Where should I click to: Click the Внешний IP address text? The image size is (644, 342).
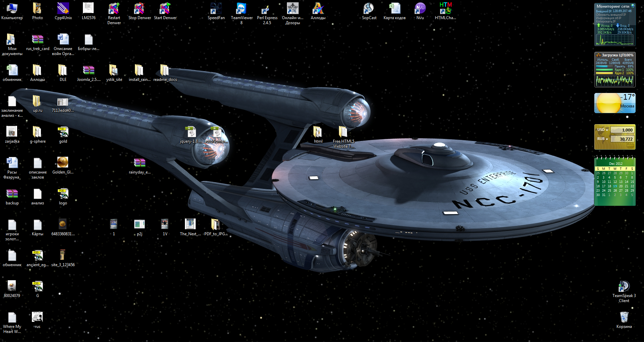click(614, 11)
